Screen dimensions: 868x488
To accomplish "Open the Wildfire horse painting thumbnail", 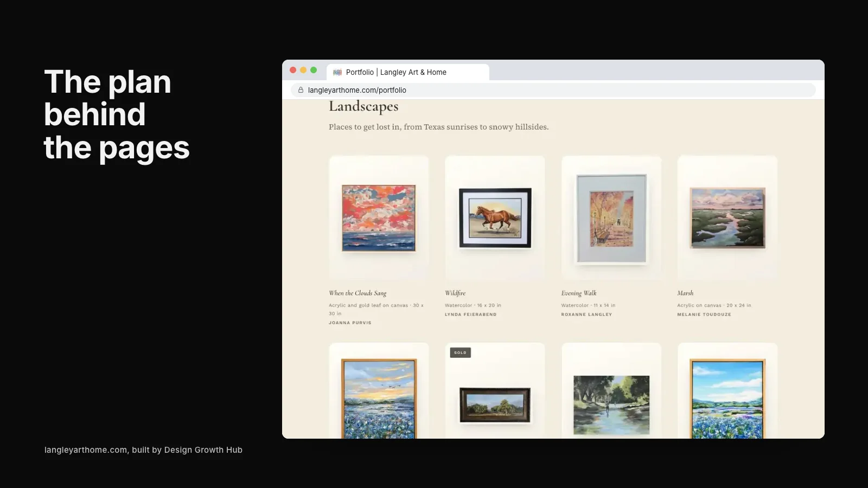I will [495, 218].
